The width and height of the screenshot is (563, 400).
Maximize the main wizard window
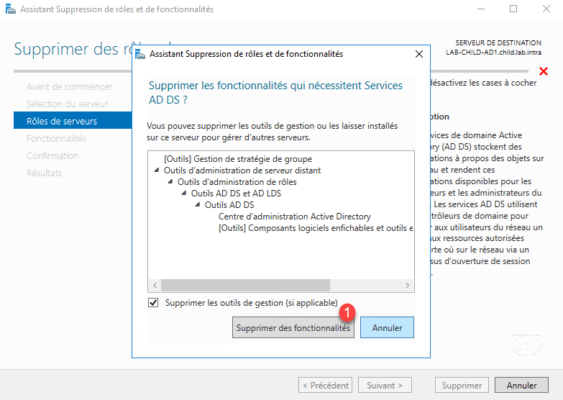click(513, 9)
